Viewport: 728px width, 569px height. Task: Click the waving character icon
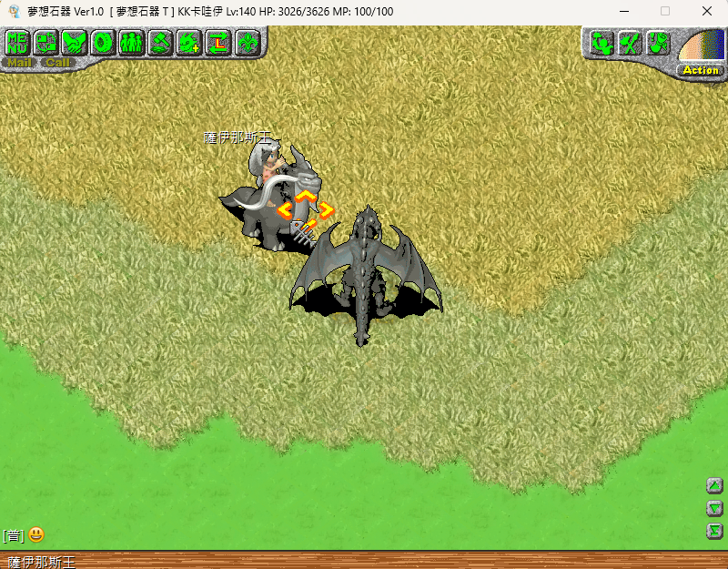point(601,43)
